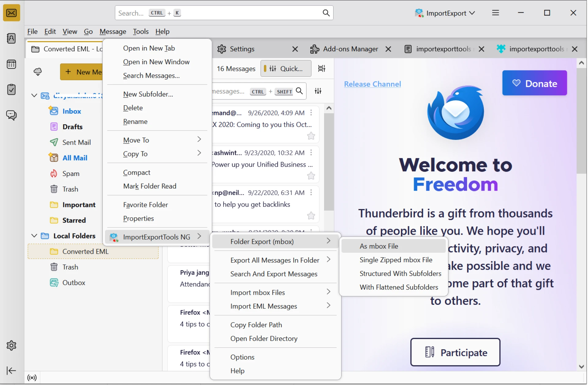Screen dimensions: 588x385
Task: Click the Get Messages cloud icon
Action: tap(38, 72)
